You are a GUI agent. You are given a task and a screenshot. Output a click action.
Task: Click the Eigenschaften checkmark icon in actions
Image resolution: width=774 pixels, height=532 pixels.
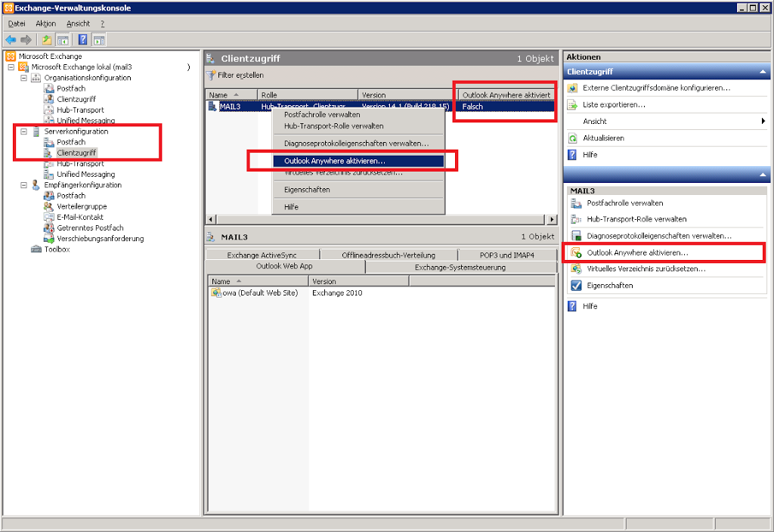(576, 286)
